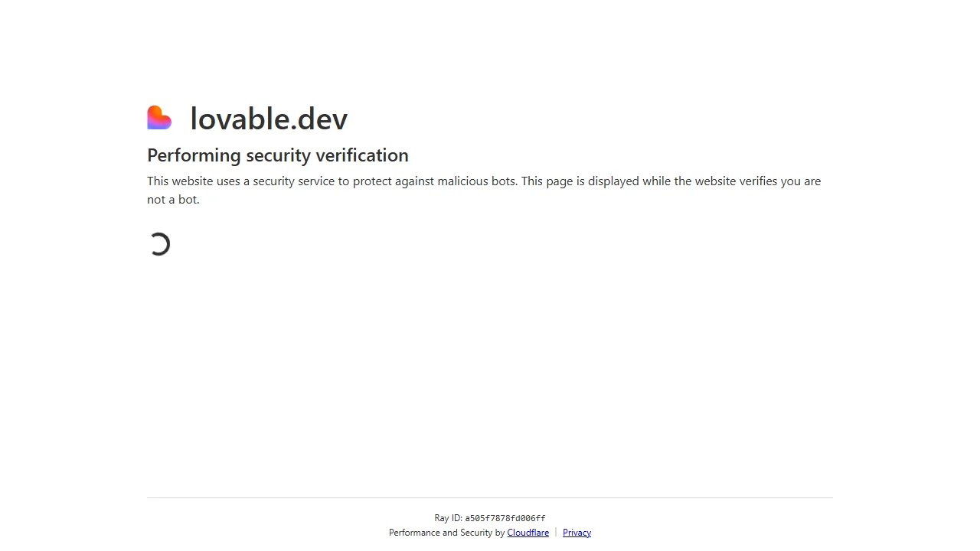Click the security service description paragraph
Screen dimensions: 980x551
click(x=484, y=190)
